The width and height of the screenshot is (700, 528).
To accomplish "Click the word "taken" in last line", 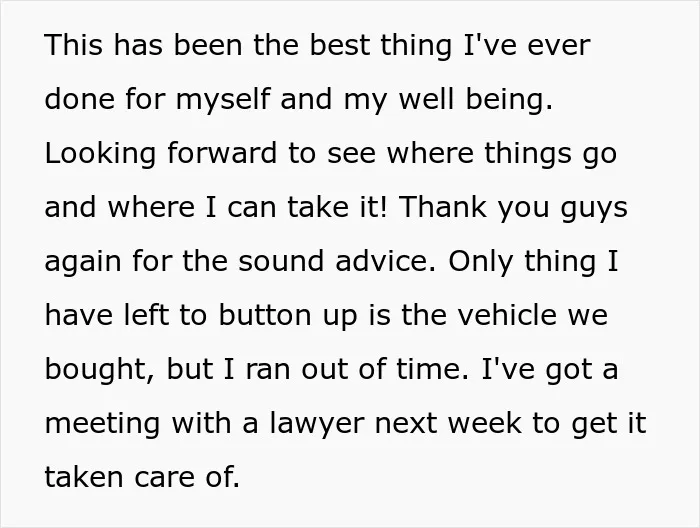I will 83,478.
